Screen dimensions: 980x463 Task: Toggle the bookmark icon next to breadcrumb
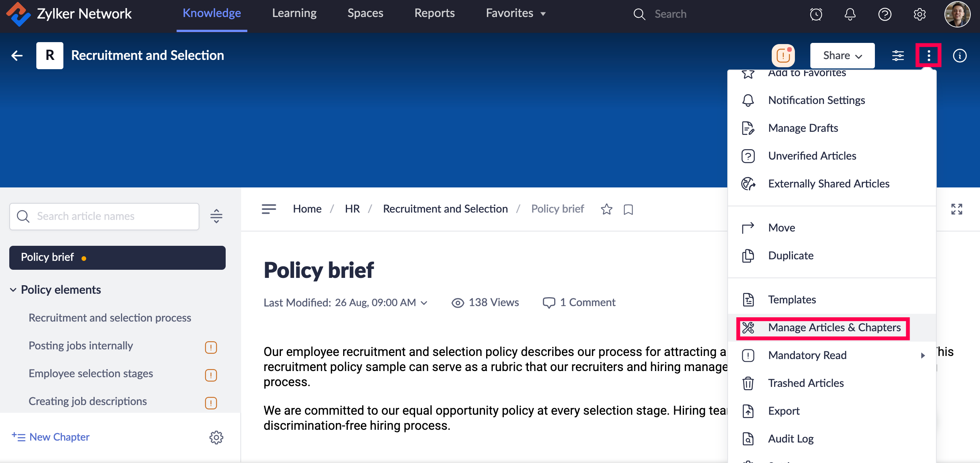628,209
